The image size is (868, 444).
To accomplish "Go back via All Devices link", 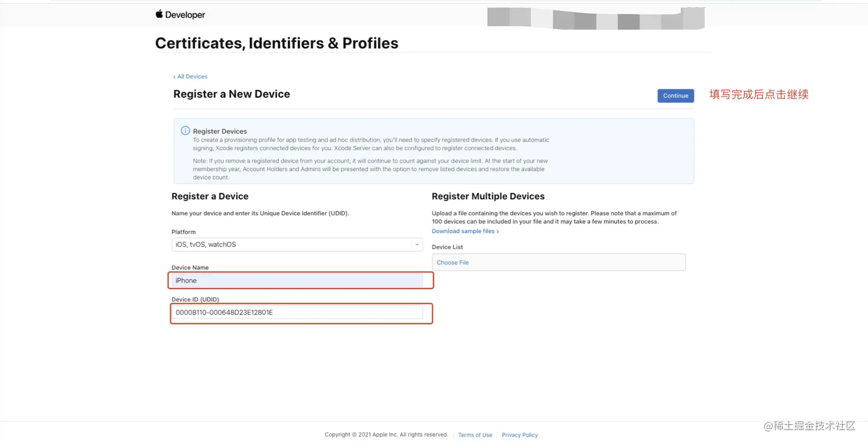I will pyautogui.click(x=191, y=76).
